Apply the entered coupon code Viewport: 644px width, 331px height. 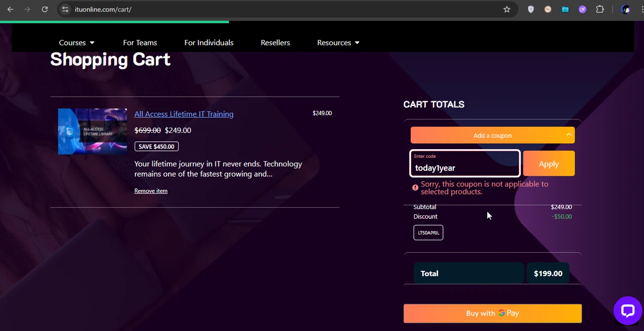(x=549, y=163)
